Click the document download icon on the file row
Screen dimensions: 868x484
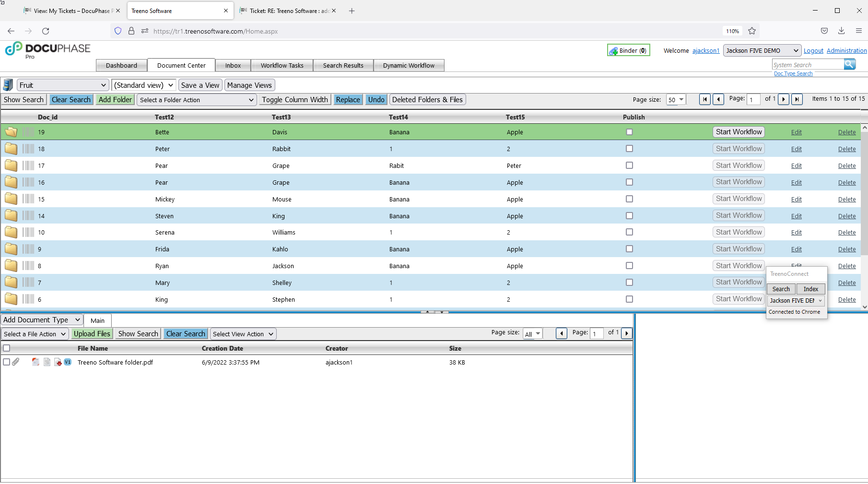click(x=58, y=362)
